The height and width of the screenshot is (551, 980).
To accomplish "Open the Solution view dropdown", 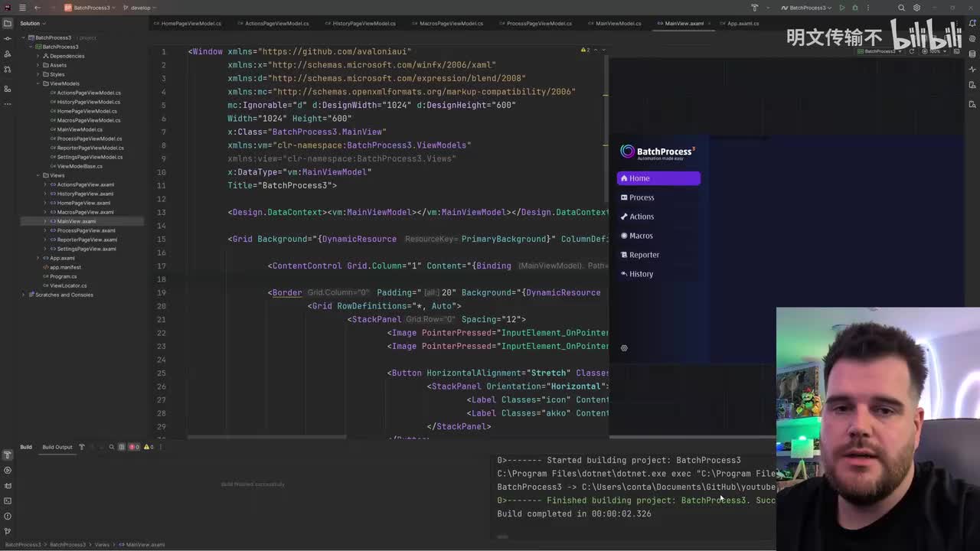I will (32, 23).
